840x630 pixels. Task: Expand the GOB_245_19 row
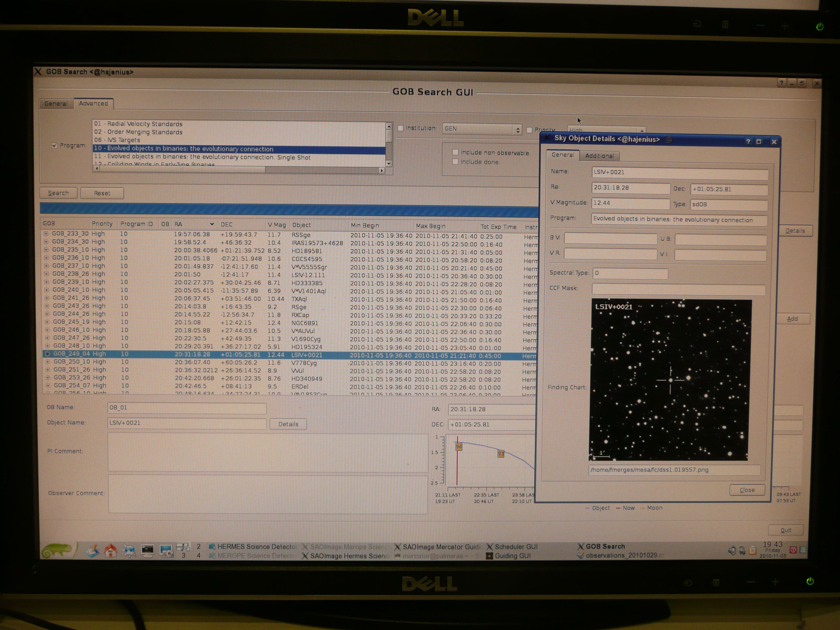point(47,322)
